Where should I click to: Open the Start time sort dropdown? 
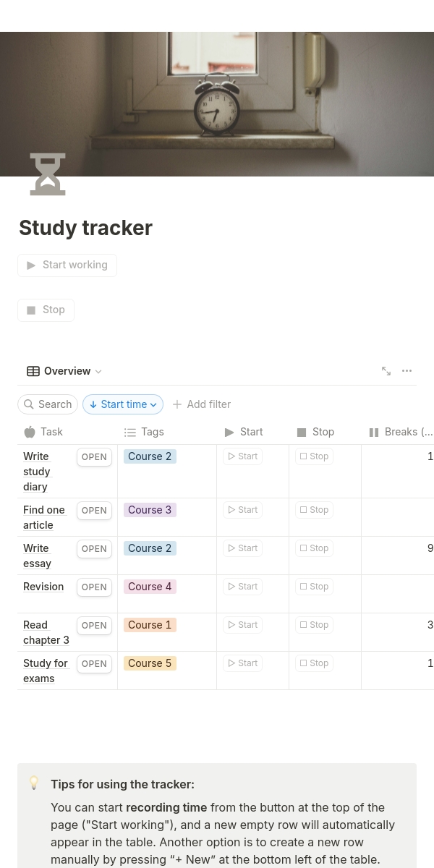click(x=123, y=404)
